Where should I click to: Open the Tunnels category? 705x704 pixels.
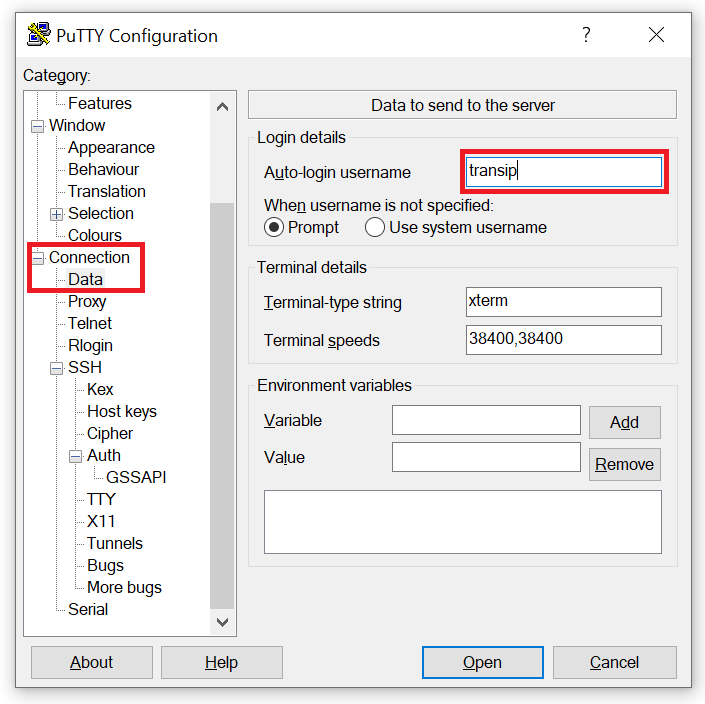115,544
